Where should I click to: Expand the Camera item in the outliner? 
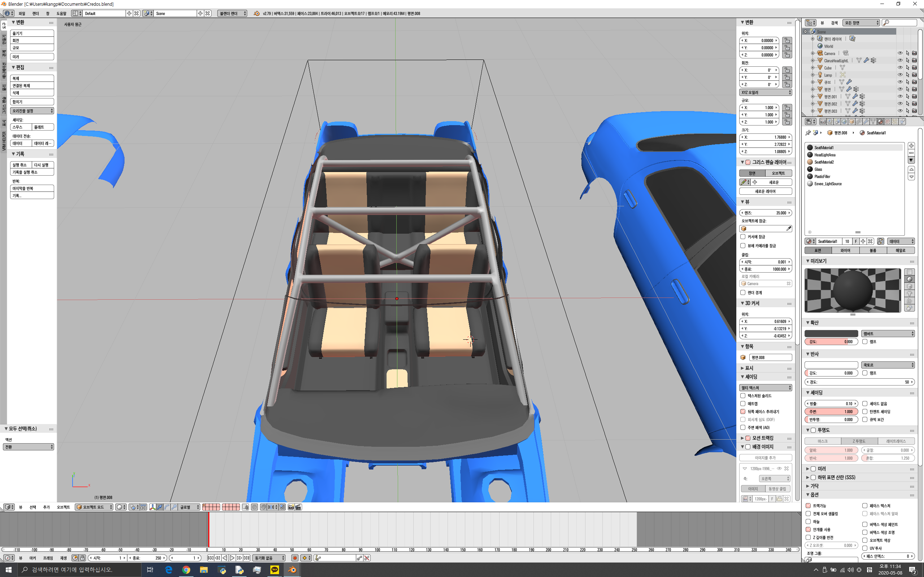coord(812,53)
